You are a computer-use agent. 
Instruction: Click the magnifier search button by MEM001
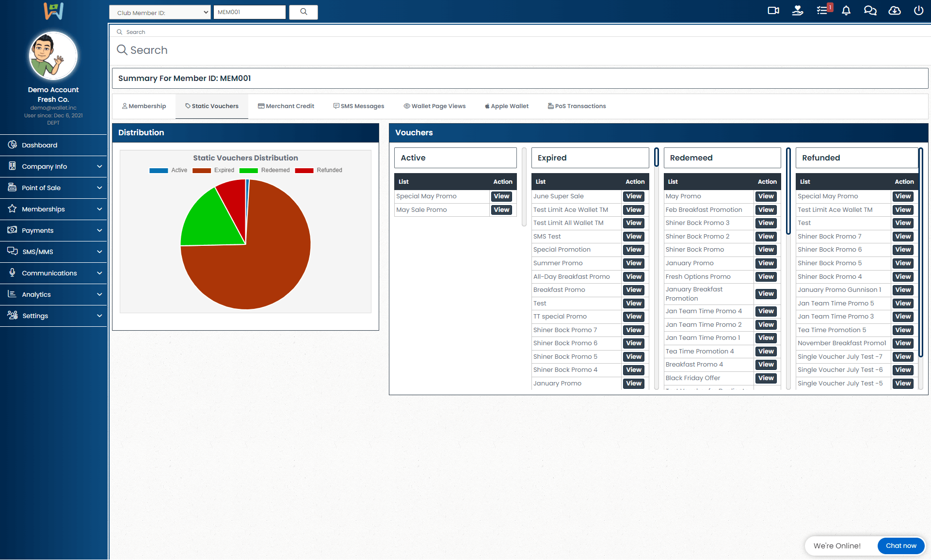click(x=304, y=12)
